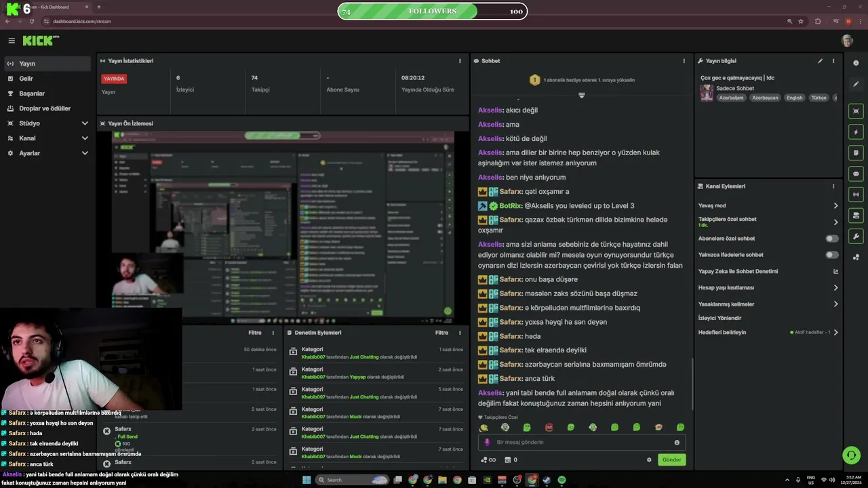Image resolution: width=868 pixels, height=488 pixels.
Task: Open the hamburger menu beside the Kick logo
Action: click(x=11, y=41)
